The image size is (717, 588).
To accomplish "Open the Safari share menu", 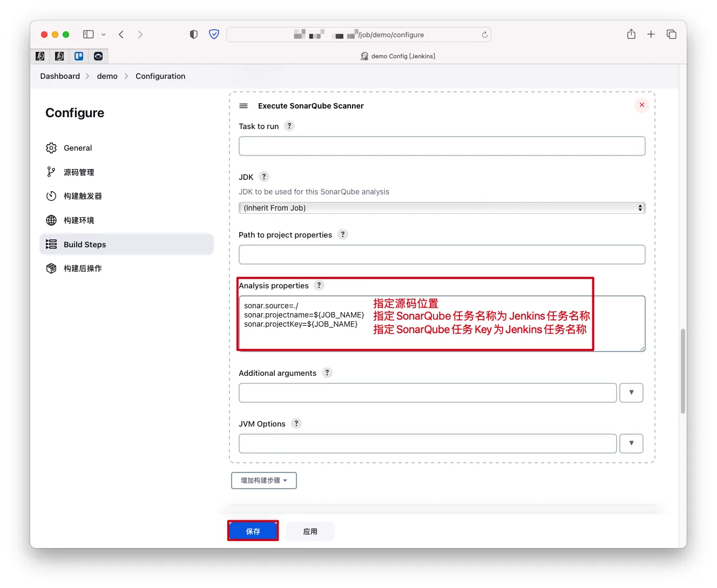I will 631,34.
